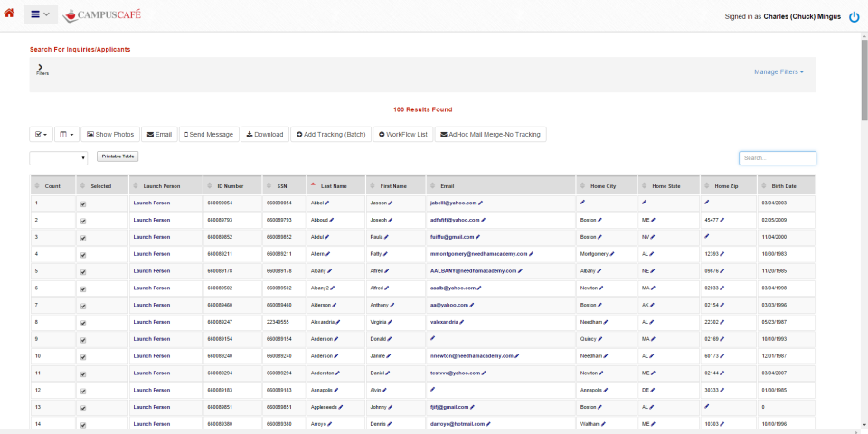
Task: Uncheck the Selected box for Alexandria
Action: (83, 324)
